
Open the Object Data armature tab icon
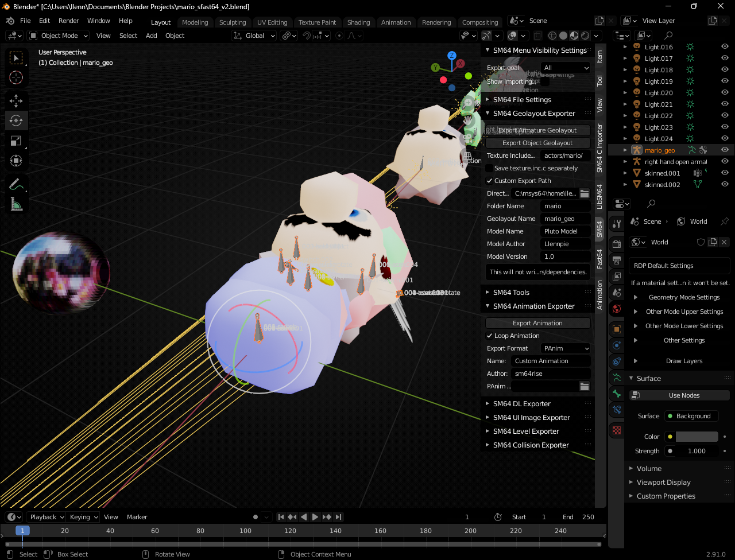click(x=617, y=378)
